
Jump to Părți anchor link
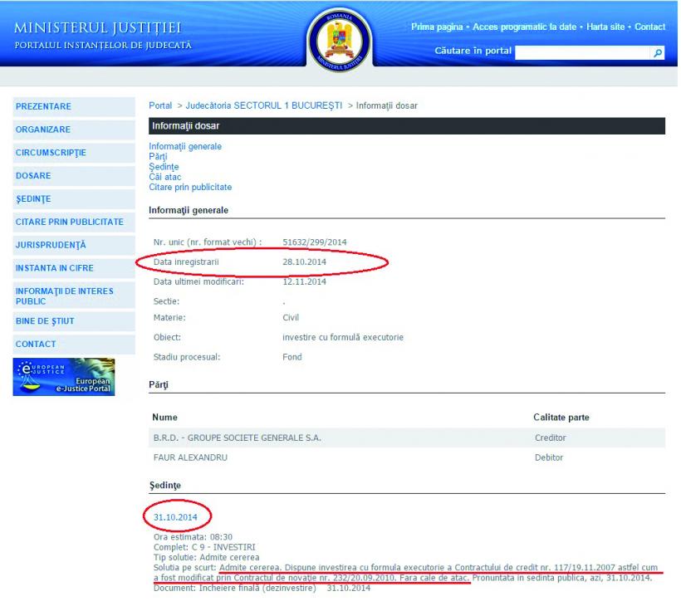pos(158,156)
